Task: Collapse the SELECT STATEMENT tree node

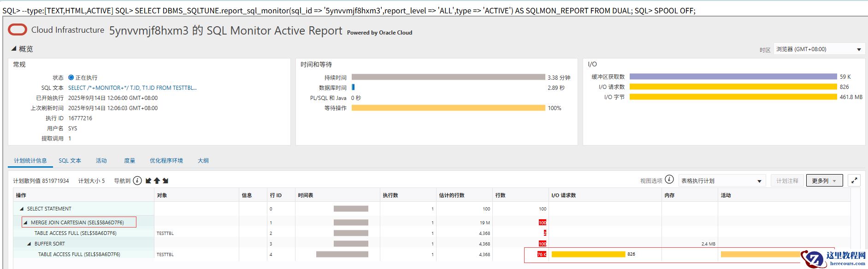Action: pyautogui.click(x=22, y=209)
